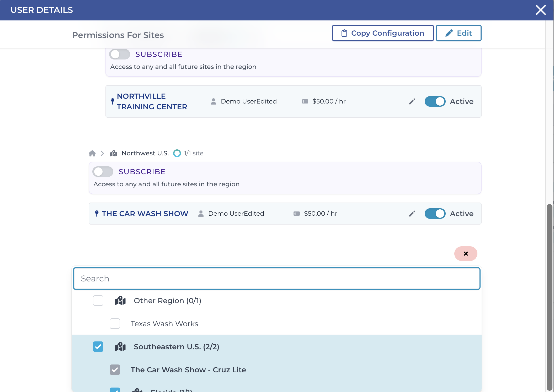This screenshot has width=554, height=392.
Task: Select the Other Region tree entry
Action: 167,301
